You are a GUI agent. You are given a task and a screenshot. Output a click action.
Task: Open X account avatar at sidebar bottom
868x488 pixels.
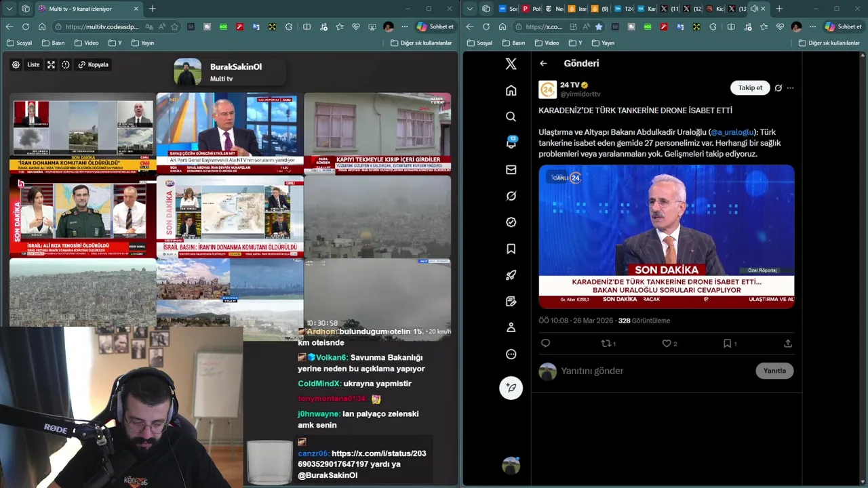pos(511,466)
